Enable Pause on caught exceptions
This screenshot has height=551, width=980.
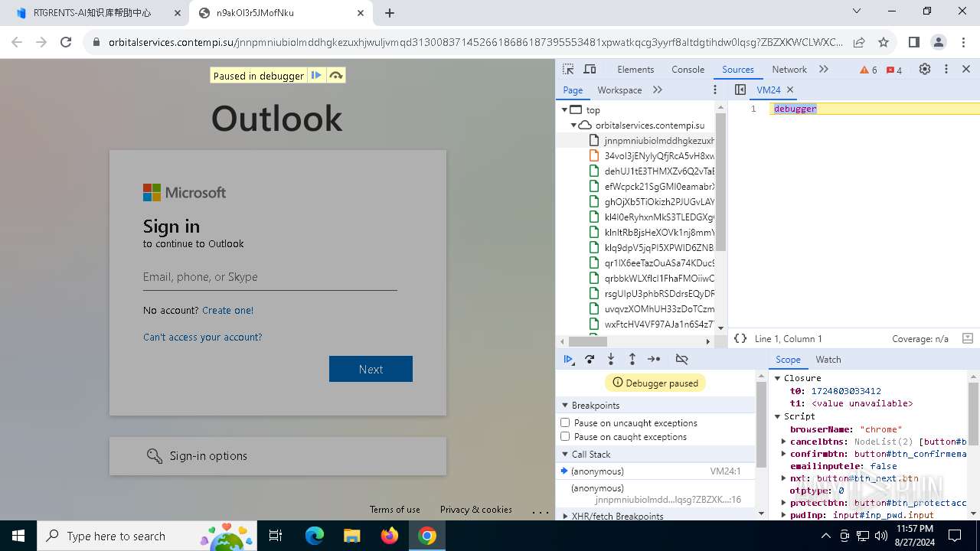(565, 436)
